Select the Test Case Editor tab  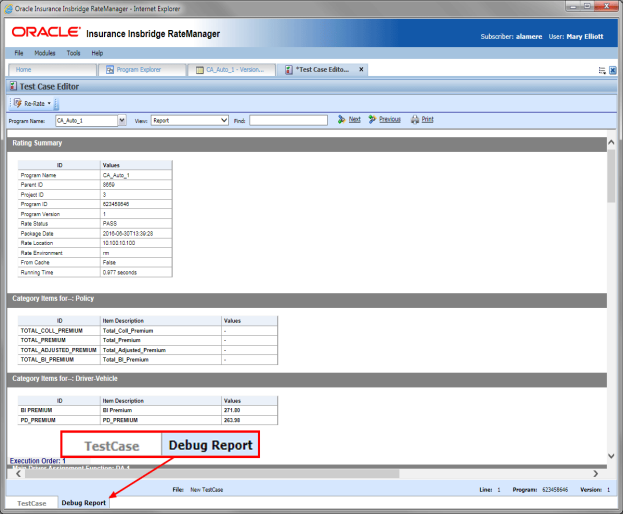point(322,70)
